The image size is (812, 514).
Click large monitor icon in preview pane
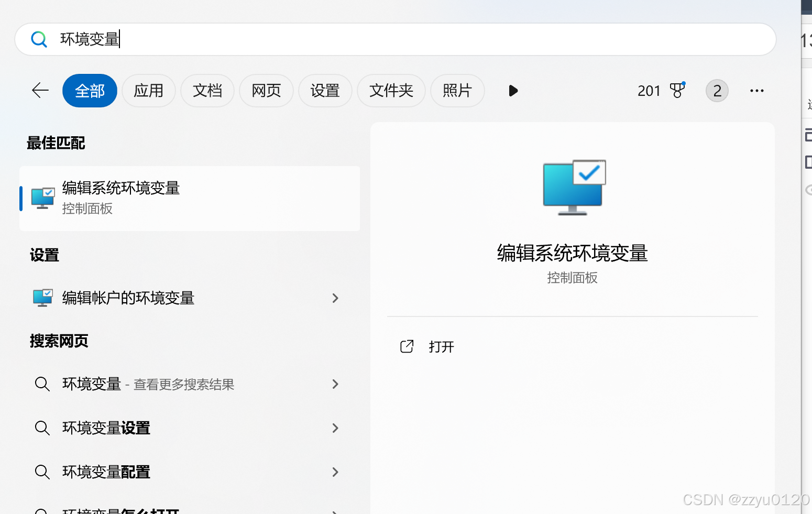click(574, 188)
